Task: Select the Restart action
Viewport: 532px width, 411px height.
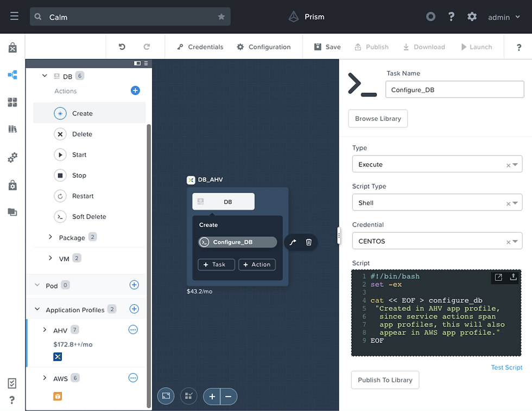Action: [x=89, y=196]
